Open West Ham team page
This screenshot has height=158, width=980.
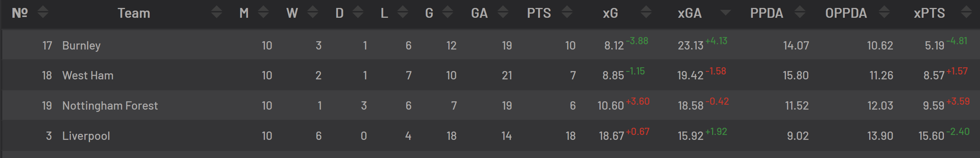(88, 76)
